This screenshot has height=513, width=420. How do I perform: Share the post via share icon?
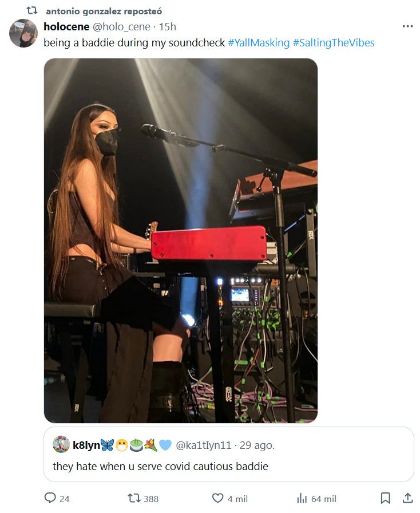click(407, 498)
